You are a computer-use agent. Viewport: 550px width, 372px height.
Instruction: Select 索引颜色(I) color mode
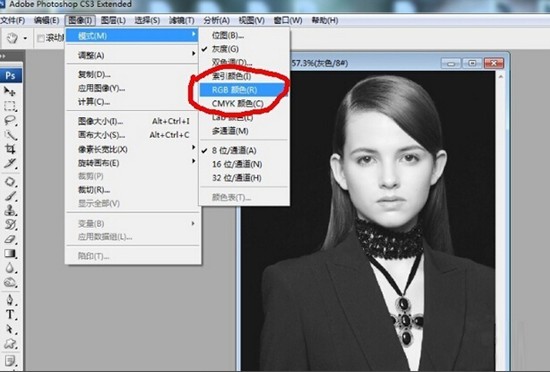click(244, 76)
